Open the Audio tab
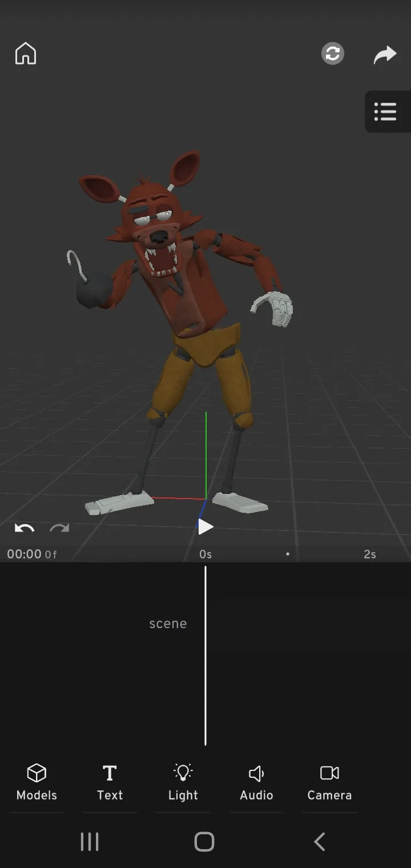This screenshot has height=868, width=411. click(256, 782)
